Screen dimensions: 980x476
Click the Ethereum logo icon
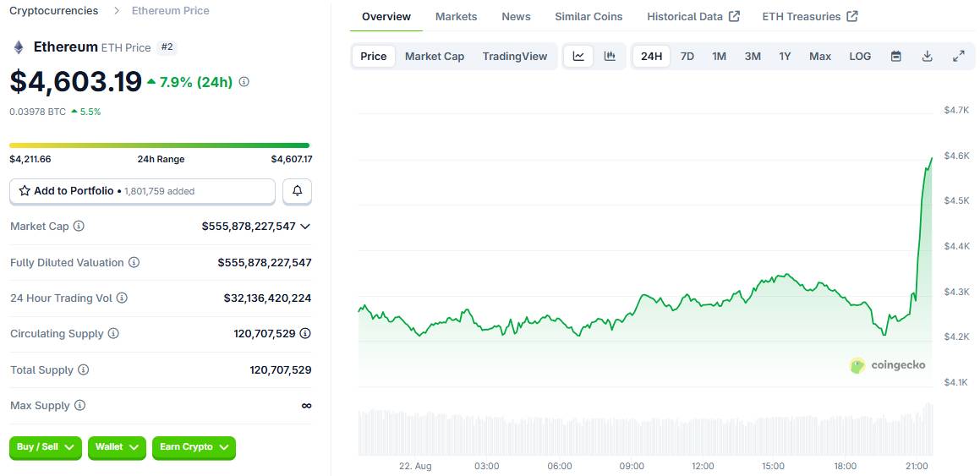pyautogui.click(x=19, y=47)
